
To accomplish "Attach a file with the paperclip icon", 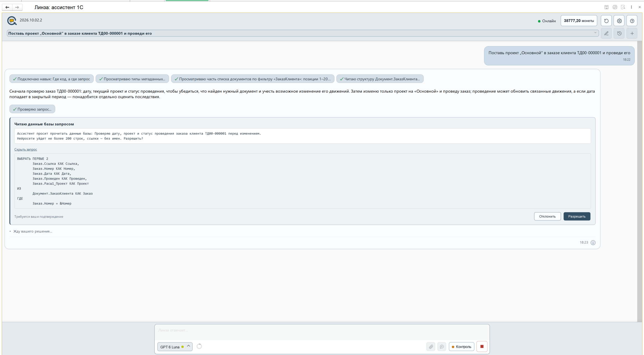I will pyautogui.click(x=431, y=346).
